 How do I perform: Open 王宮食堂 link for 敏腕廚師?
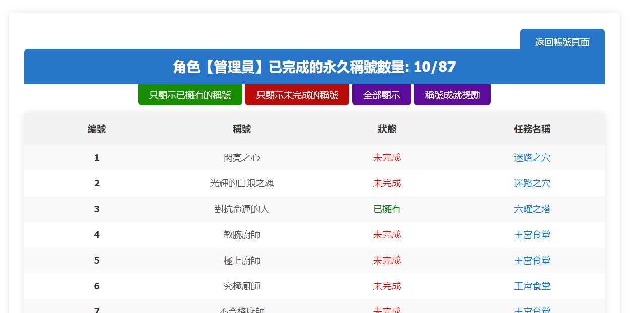(x=532, y=235)
